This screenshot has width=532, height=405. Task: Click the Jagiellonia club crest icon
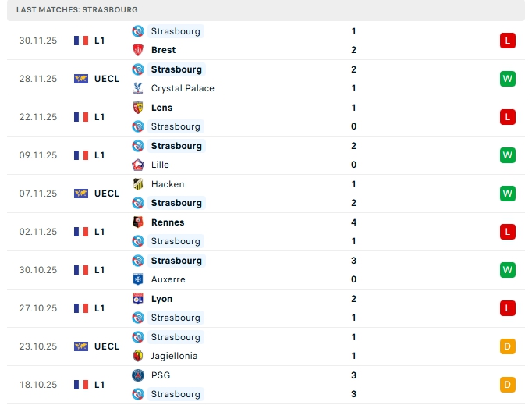tap(138, 356)
